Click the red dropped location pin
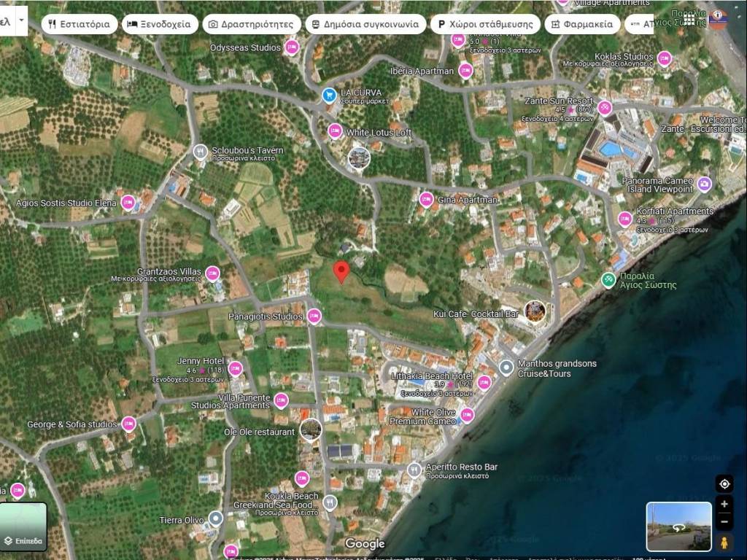Viewport: 747px width, 560px height. point(341,271)
